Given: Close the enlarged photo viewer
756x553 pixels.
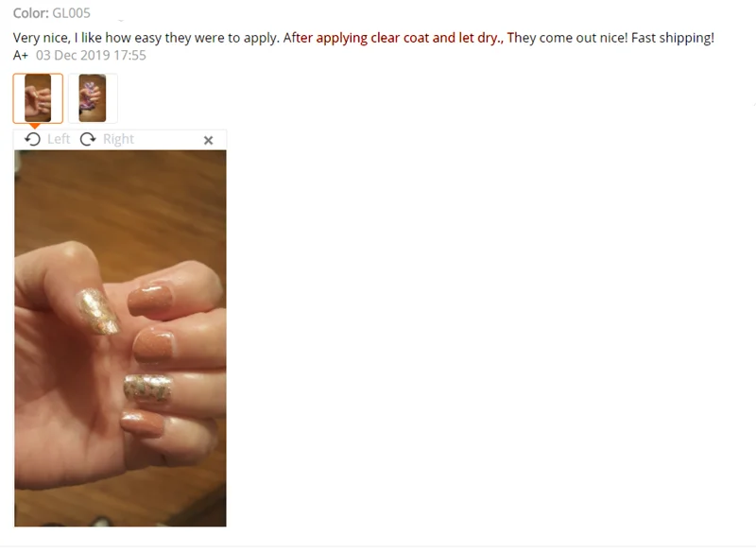Looking at the screenshot, I should [208, 140].
